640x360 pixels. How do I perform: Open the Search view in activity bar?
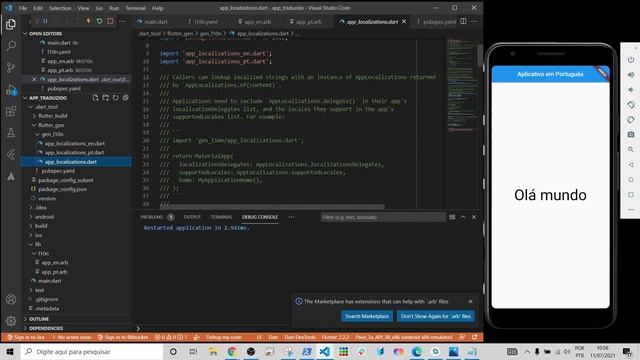coord(11,45)
